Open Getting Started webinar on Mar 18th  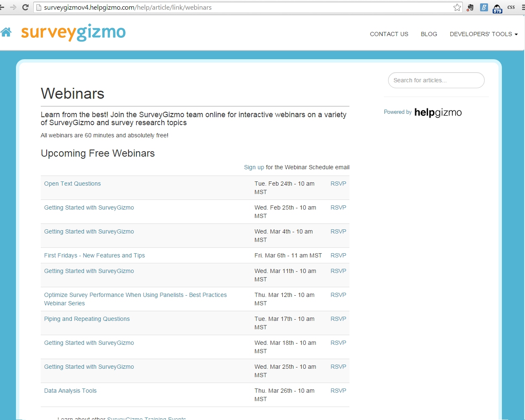coord(89,343)
